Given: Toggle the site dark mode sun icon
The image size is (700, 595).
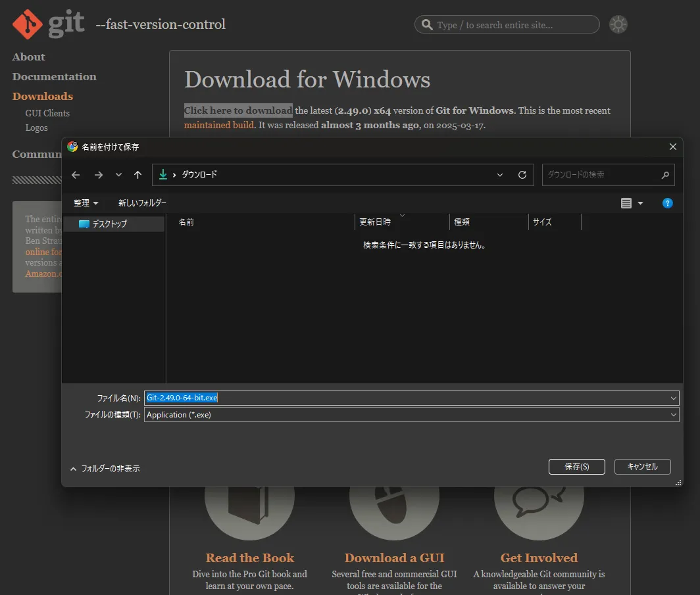Looking at the screenshot, I should click(x=618, y=24).
